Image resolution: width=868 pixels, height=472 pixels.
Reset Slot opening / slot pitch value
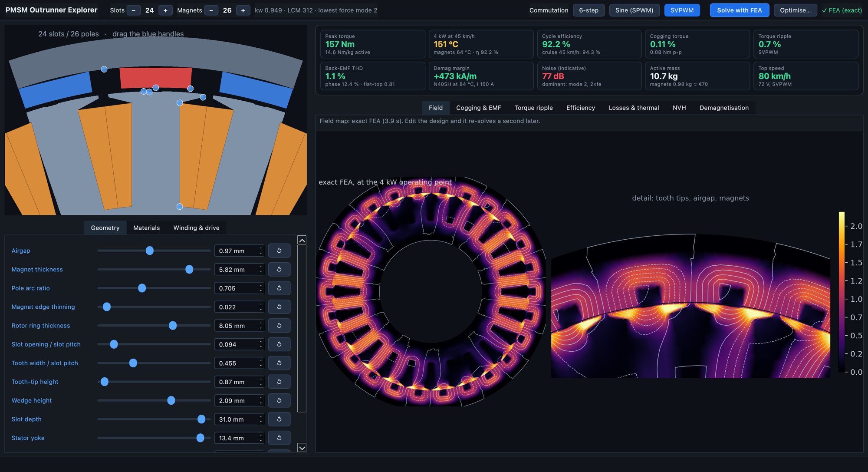(x=279, y=344)
